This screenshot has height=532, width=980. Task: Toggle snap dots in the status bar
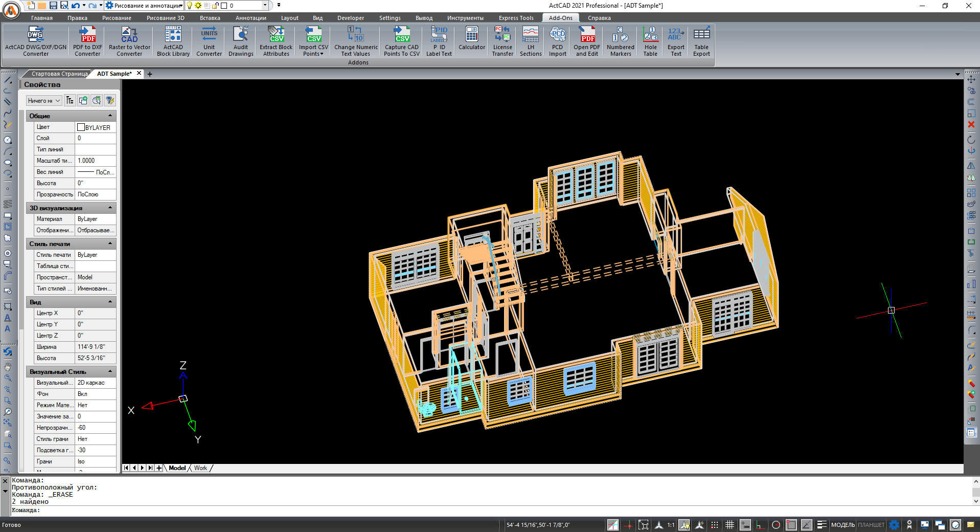(x=715, y=525)
